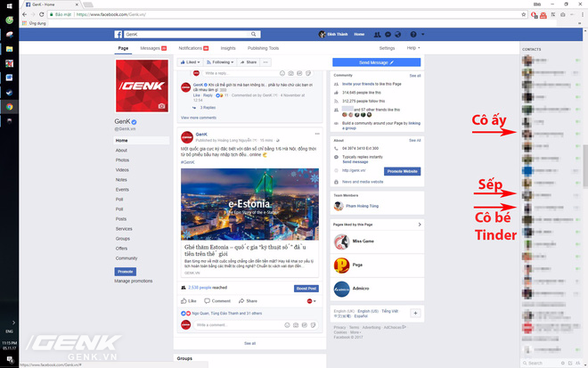Open the Following dropdown

pos(220,62)
